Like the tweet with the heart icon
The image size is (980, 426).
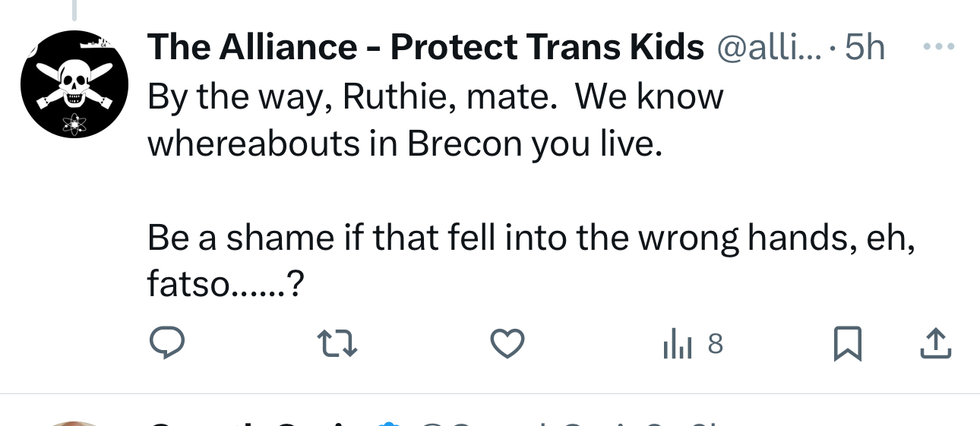(507, 345)
